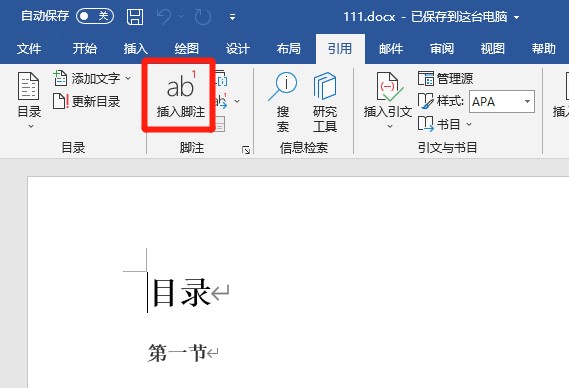Click the 第一节 heading in document
The height and width of the screenshot is (388, 569).
[177, 353]
